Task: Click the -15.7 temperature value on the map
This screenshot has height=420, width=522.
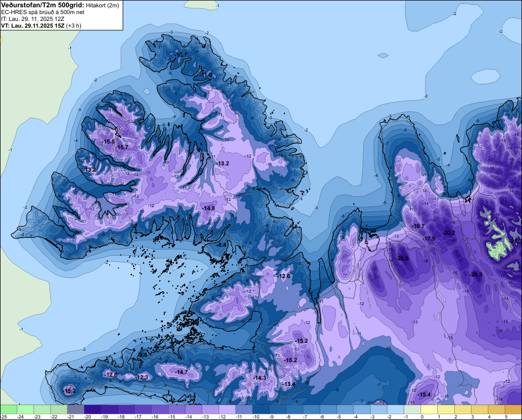Action: click(x=122, y=147)
